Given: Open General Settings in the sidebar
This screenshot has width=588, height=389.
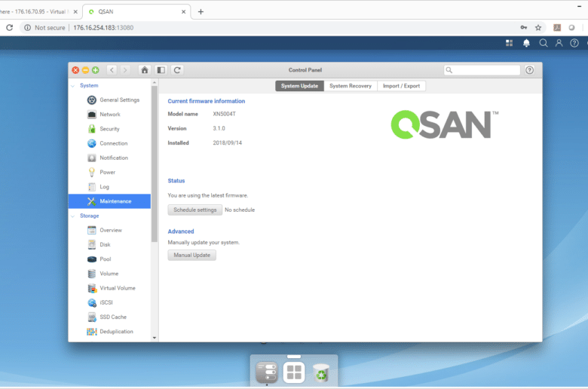Looking at the screenshot, I should tap(113, 100).
